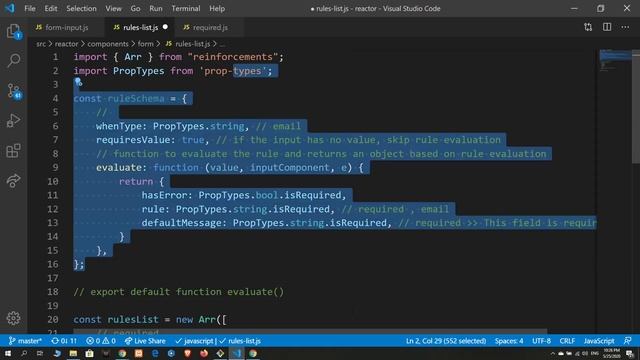Change end of line sequence CRLF
The height and width of the screenshot is (360, 640).
point(567,341)
